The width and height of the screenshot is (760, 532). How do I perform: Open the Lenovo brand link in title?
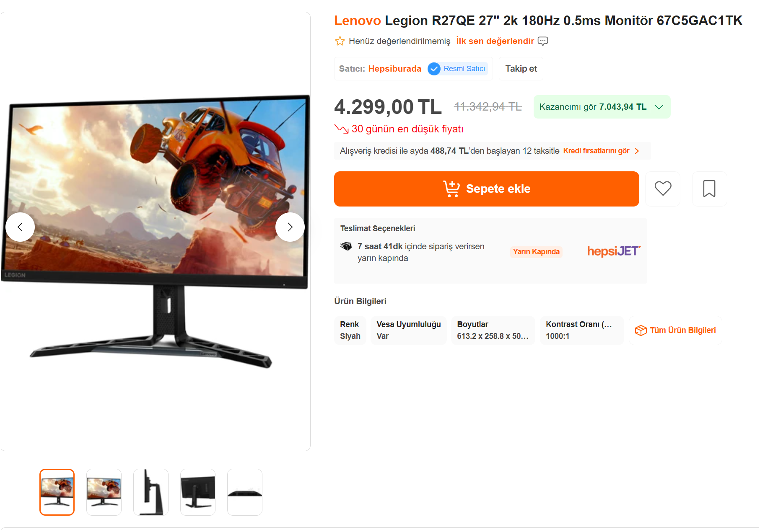358,21
